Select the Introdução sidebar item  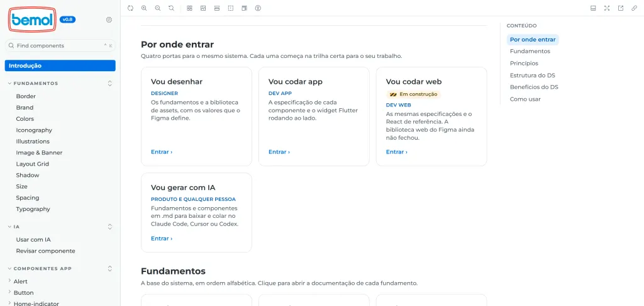pos(60,65)
